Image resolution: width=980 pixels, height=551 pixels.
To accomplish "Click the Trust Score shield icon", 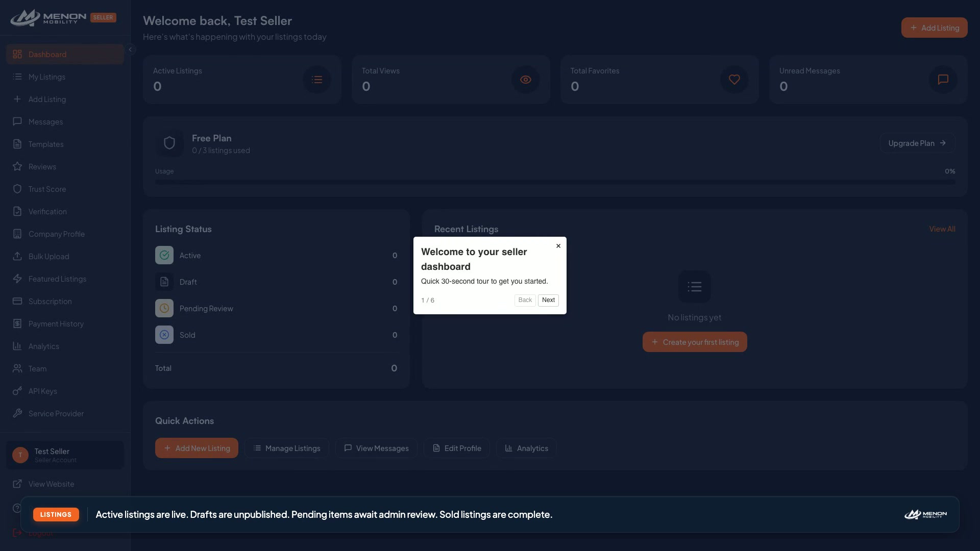I will point(17,189).
